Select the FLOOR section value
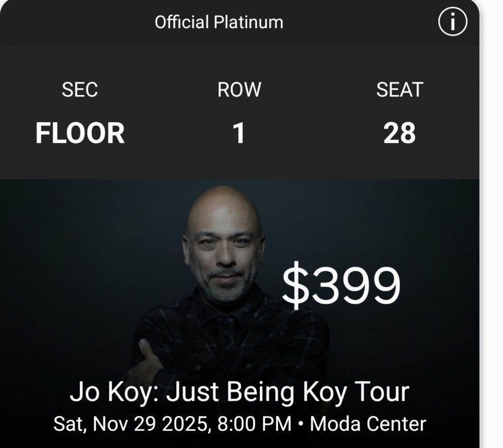The height and width of the screenshot is (448, 503). click(x=80, y=133)
